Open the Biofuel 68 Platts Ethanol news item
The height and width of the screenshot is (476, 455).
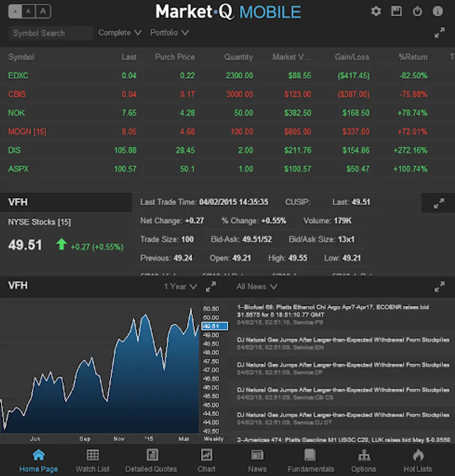coord(342,315)
